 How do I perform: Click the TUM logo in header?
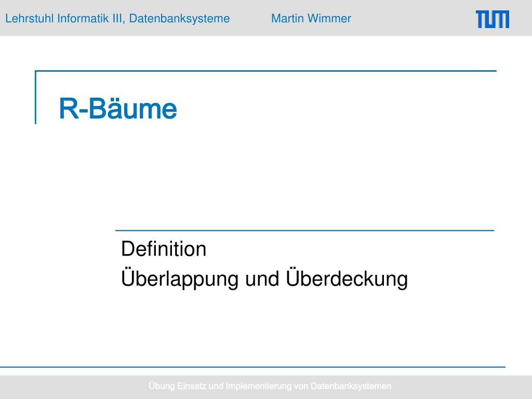click(x=493, y=19)
